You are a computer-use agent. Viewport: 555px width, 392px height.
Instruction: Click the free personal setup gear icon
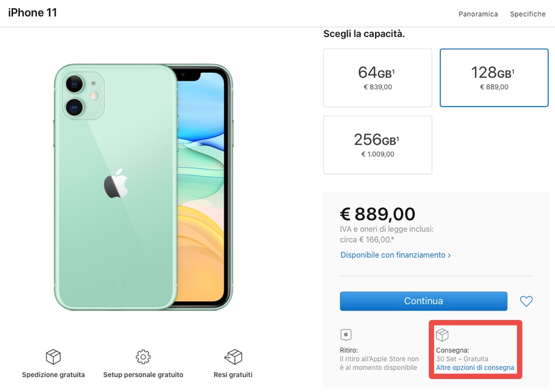coord(143,357)
